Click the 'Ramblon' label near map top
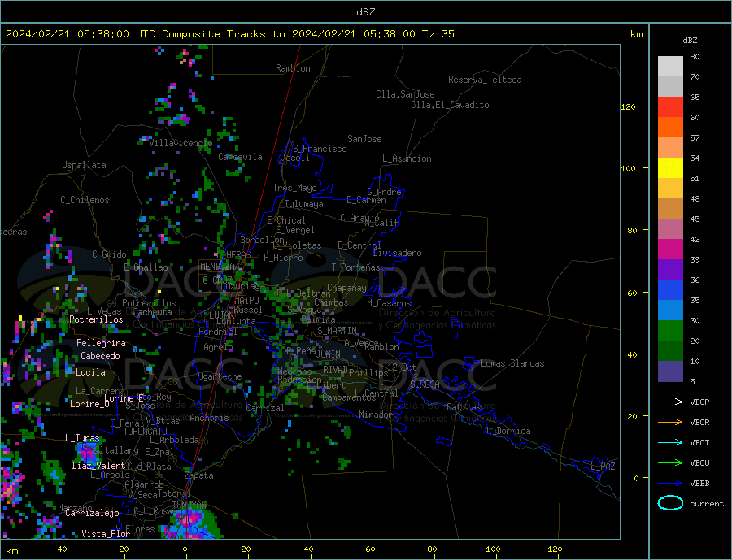 click(293, 68)
